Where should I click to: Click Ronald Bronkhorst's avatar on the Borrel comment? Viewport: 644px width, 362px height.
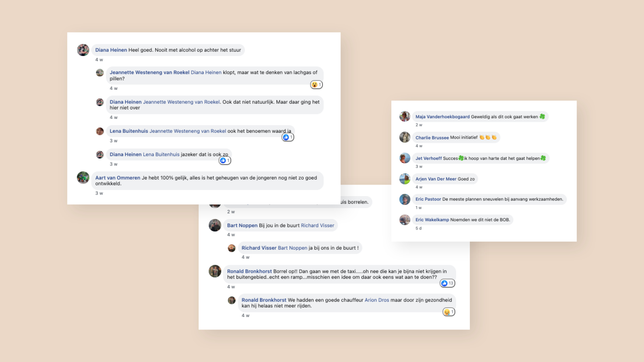tap(215, 271)
